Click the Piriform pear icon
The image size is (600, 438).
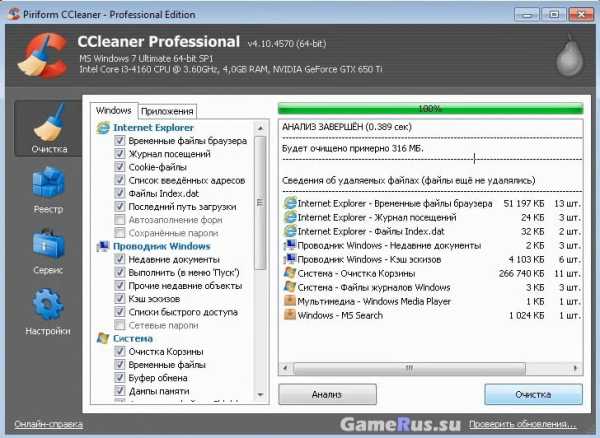[x=569, y=54]
